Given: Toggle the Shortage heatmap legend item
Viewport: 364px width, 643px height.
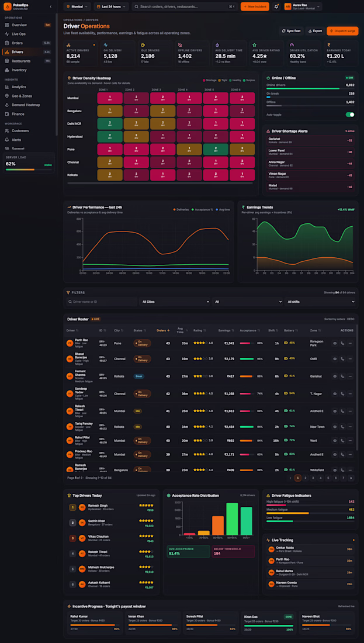Looking at the screenshot, I should coord(210,81).
